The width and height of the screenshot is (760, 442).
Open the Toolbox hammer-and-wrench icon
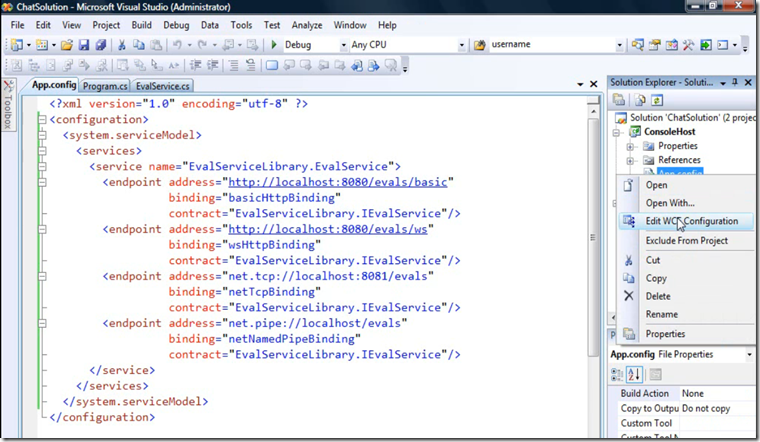click(x=688, y=45)
